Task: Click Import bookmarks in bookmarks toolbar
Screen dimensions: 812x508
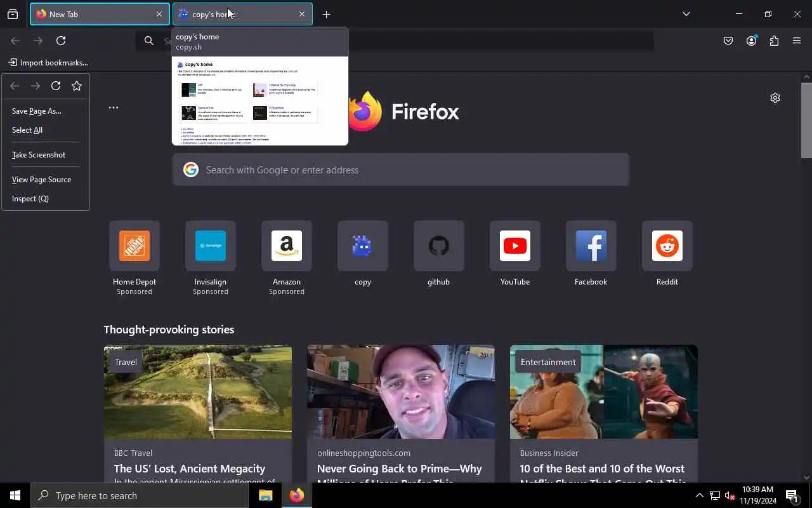Action: click(x=48, y=62)
